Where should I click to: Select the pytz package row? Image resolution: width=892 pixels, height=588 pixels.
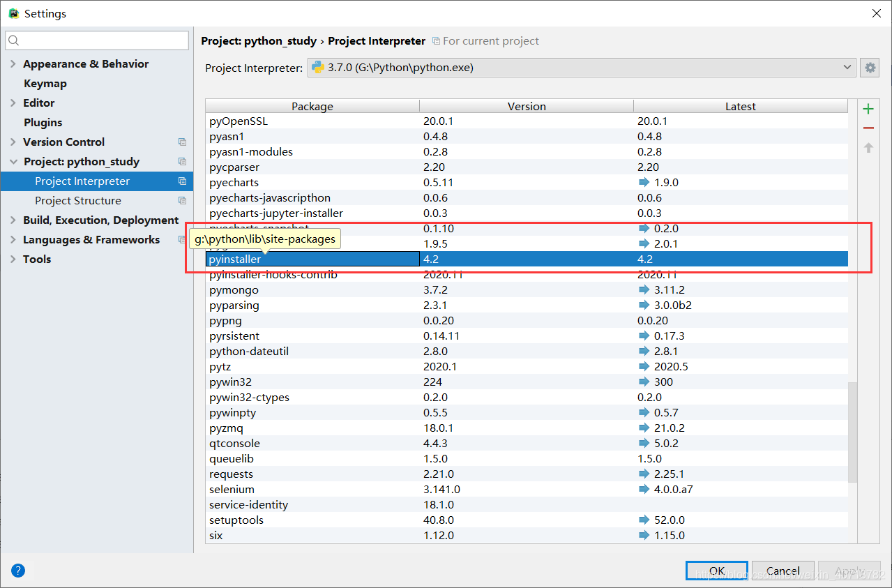coord(527,366)
